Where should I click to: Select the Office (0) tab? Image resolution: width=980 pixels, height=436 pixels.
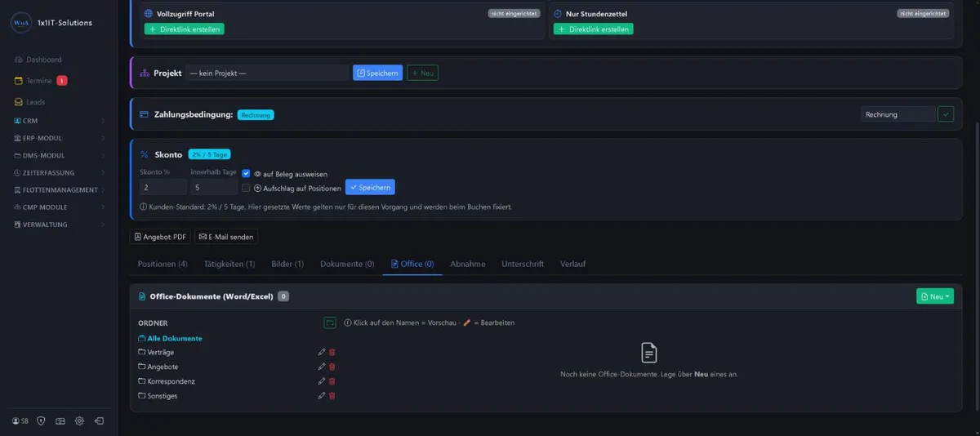point(412,264)
